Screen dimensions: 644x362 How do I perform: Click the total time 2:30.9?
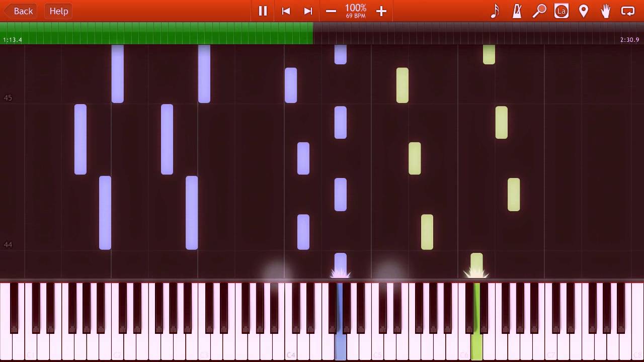(630, 40)
